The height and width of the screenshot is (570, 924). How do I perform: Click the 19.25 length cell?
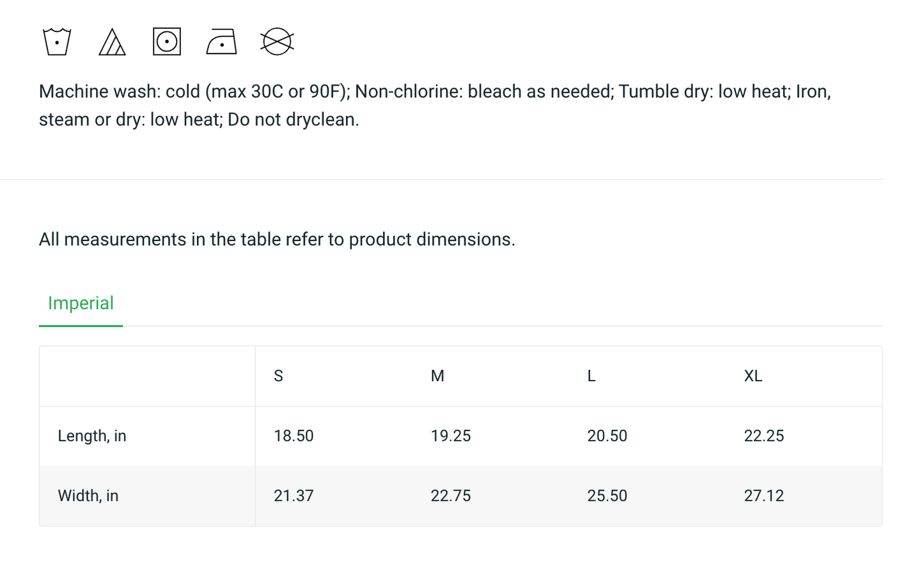451,436
